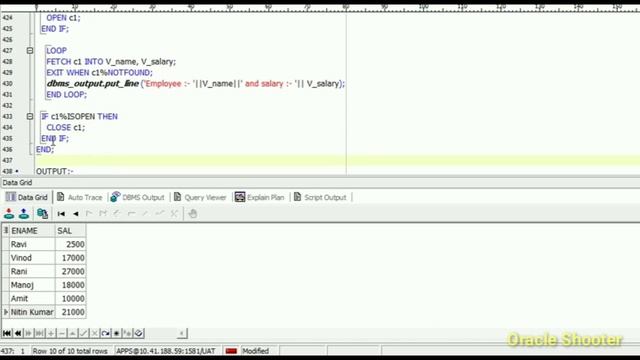Screen dimensions: 640x360
Task: Click 'Row 10 of 10 total rows' status
Action: (70, 351)
